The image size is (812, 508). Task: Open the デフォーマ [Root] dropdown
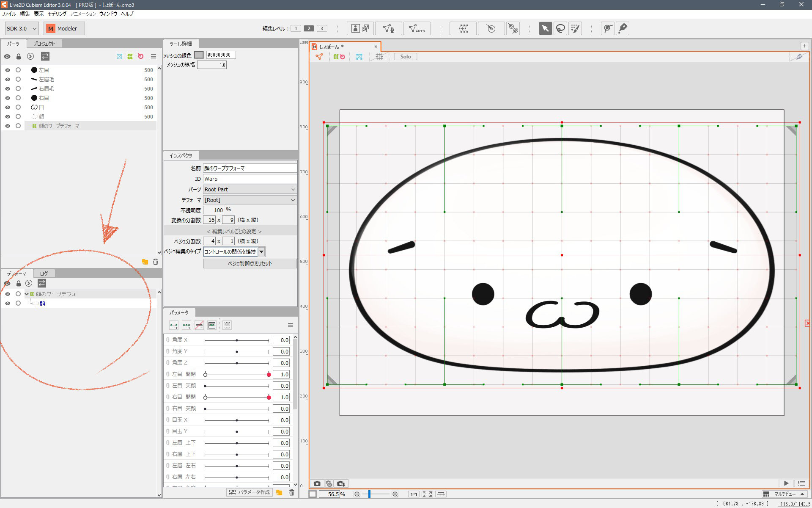(250, 200)
